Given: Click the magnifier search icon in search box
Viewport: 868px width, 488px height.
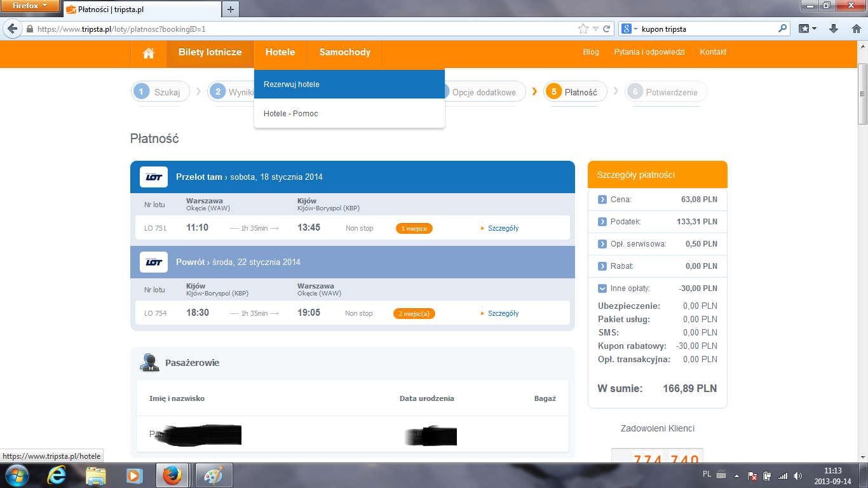Looking at the screenshot, I should point(782,29).
